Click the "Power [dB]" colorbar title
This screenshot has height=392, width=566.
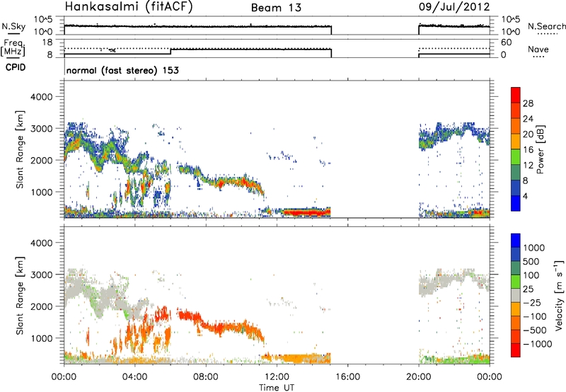(540, 149)
